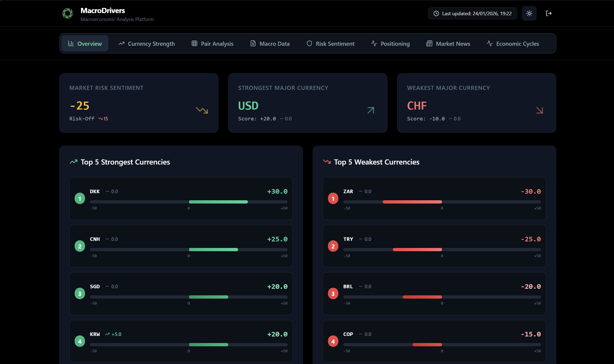Open the Pair Analysis tab
This screenshot has width=614, height=364.
click(x=212, y=44)
